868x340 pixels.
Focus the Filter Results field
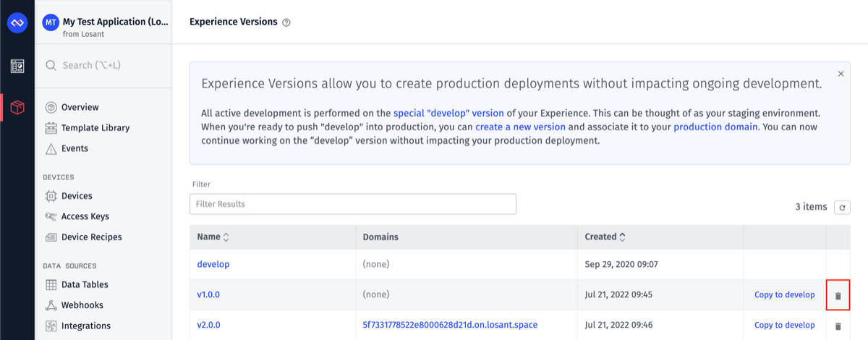(x=353, y=204)
